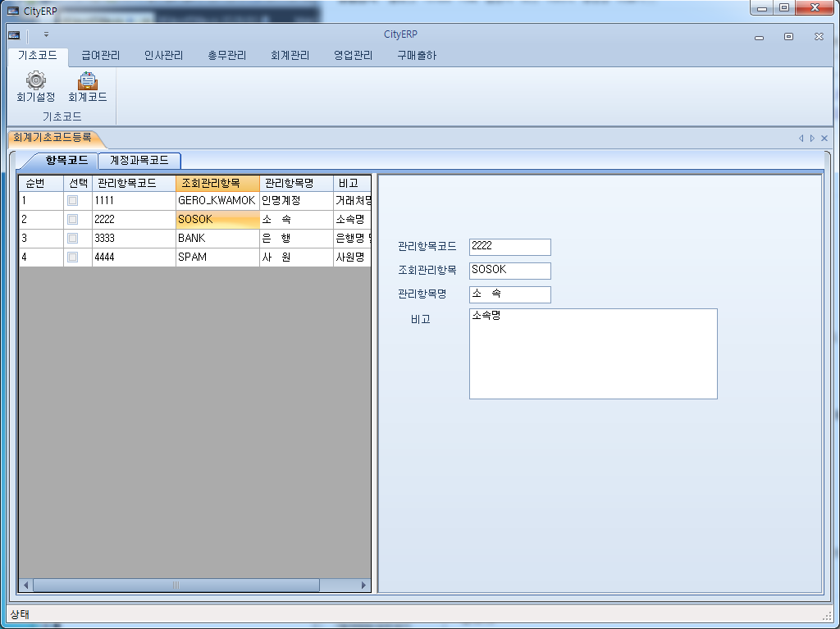Expand the quick access toolbar customize dropdown
The image size is (840, 629).
click(47, 34)
